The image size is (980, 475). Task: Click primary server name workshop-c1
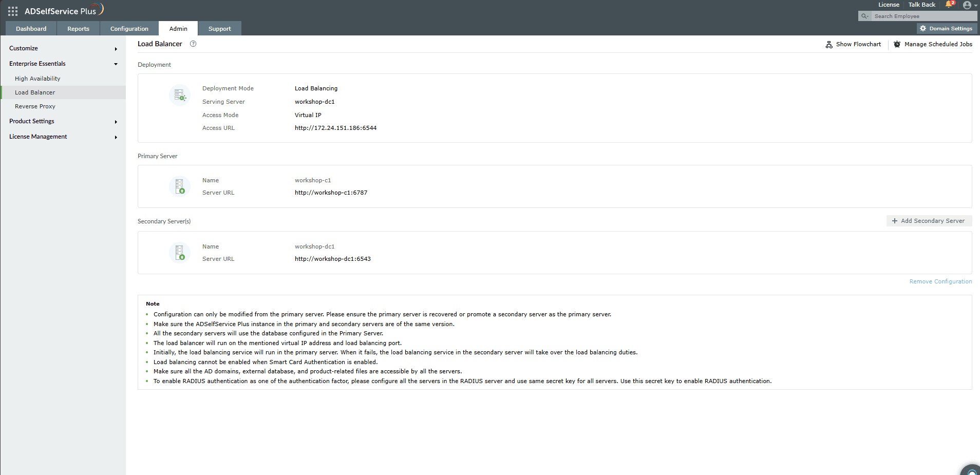click(x=313, y=180)
